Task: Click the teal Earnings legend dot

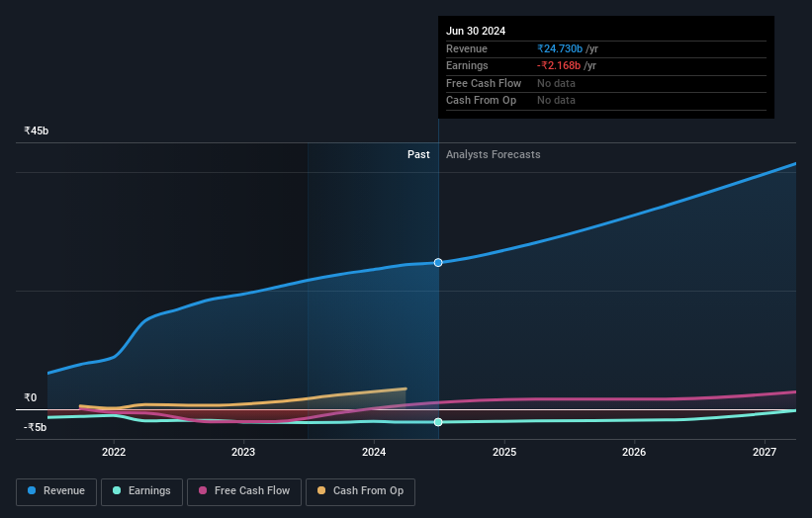Action: [117, 490]
